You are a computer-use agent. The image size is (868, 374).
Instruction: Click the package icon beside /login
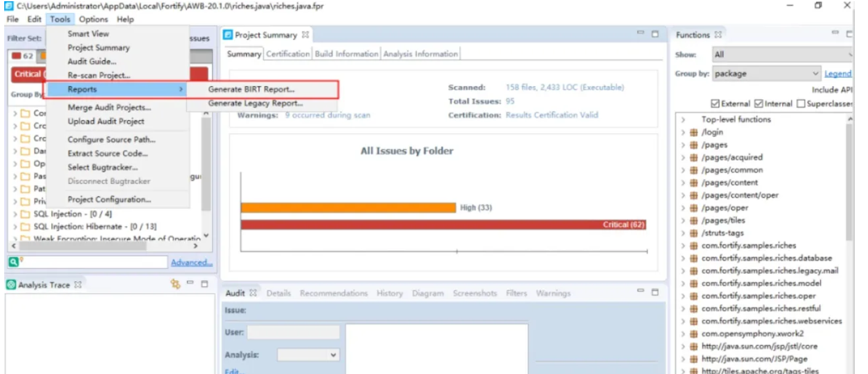coord(694,133)
